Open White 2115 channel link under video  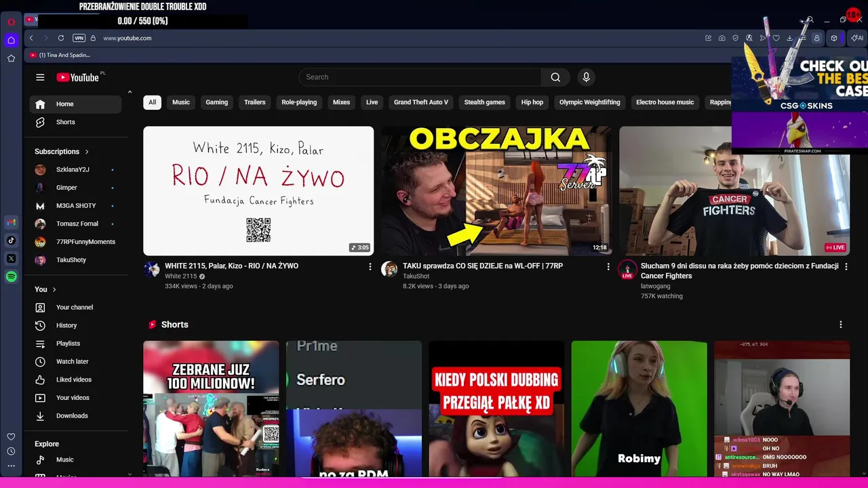coord(180,277)
